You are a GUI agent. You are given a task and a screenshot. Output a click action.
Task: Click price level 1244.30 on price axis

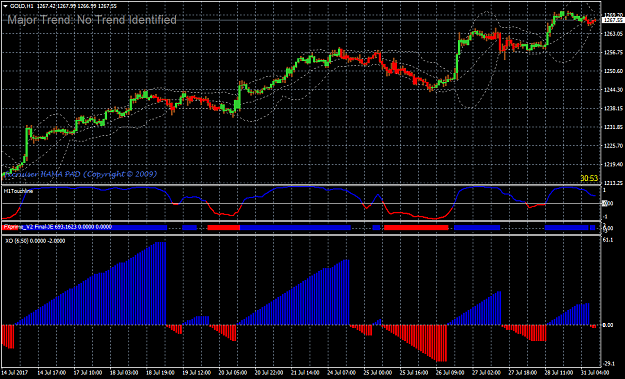[613, 90]
